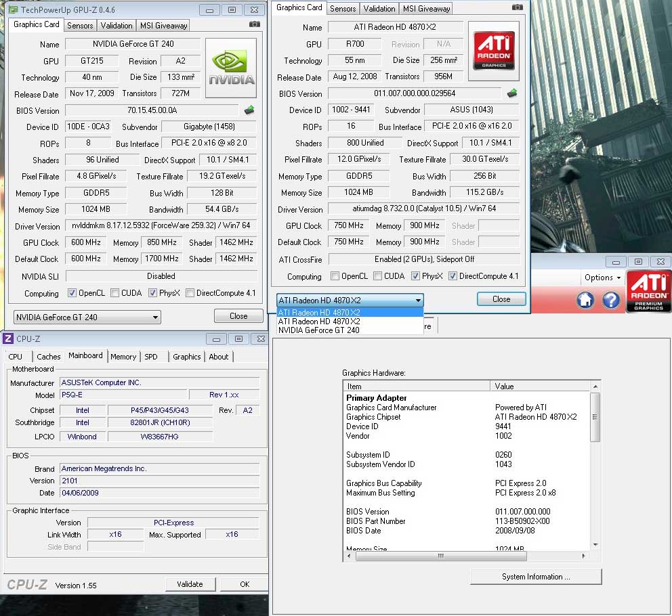Toggle DirectCompute 4.1 checkbox in NVIDIA GPU-Z window

click(x=190, y=293)
